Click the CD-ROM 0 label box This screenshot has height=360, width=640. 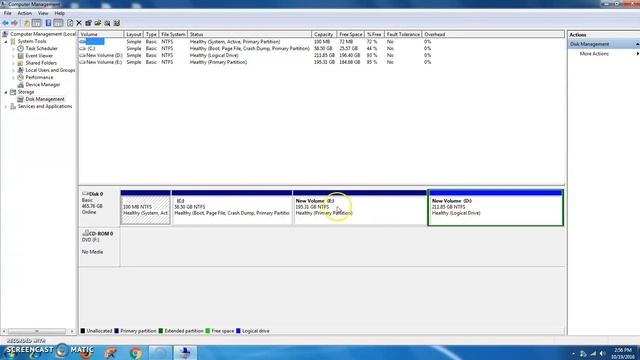pyautogui.click(x=99, y=247)
